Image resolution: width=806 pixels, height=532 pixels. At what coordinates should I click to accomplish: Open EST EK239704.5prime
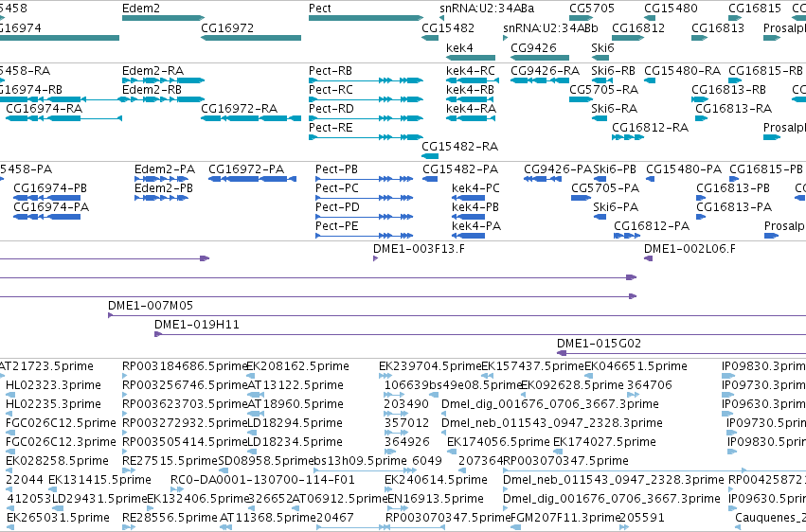tap(430, 366)
